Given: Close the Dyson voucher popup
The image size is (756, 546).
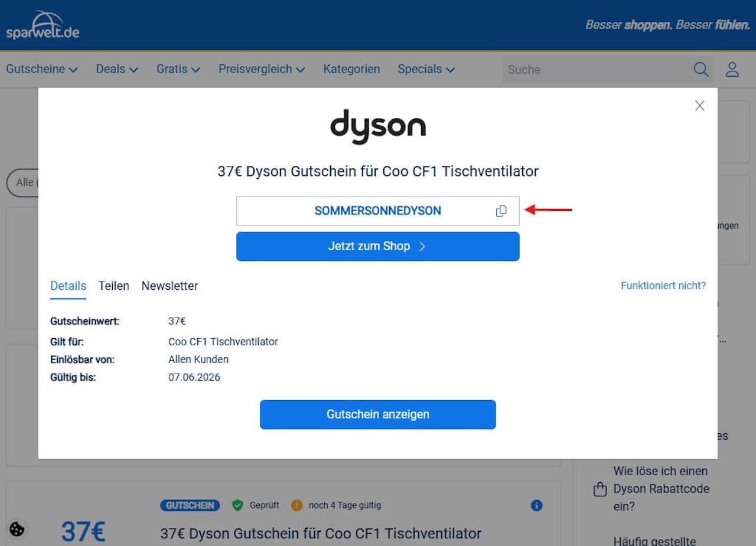Looking at the screenshot, I should point(700,106).
